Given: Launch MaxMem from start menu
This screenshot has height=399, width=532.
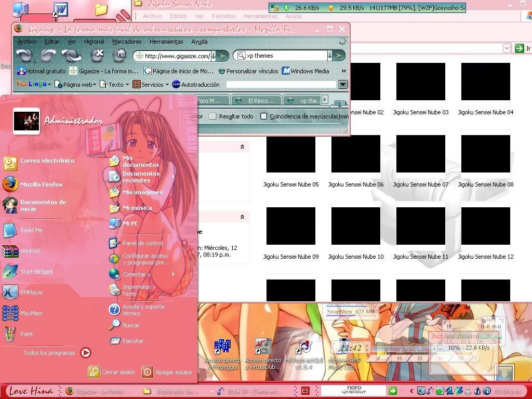Looking at the screenshot, I should 22,313.
